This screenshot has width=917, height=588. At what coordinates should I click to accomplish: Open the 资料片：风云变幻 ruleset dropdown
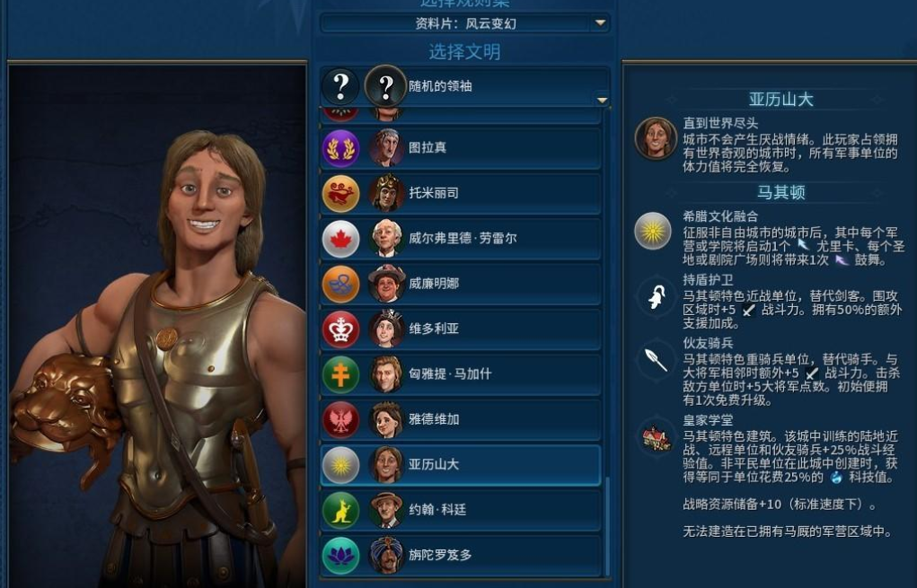click(x=465, y=23)
